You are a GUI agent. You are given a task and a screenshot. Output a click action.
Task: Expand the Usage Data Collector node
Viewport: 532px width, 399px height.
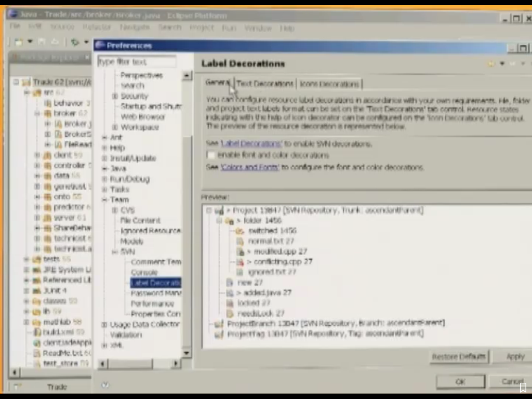click(105, 325)
